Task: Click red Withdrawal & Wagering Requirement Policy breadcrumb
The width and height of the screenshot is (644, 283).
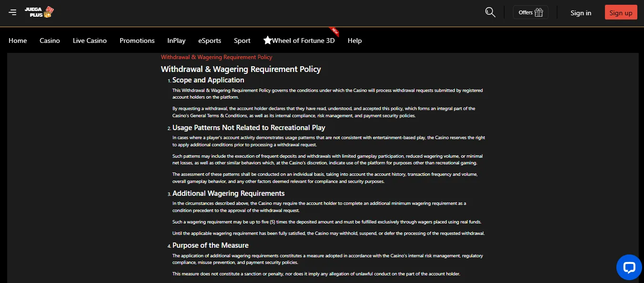Action: (217, 57)
